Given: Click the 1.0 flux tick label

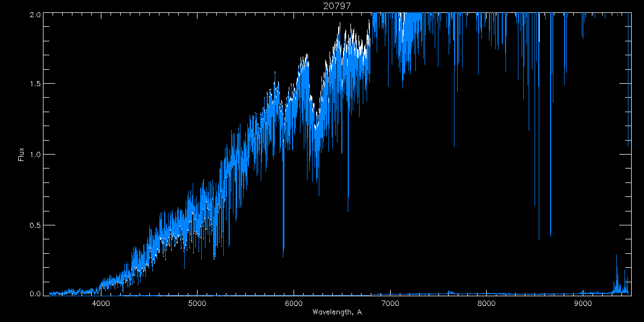Looking at the screenshot, I should 33,155.
